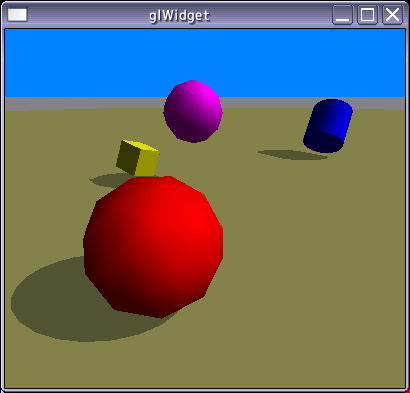Click the glWidget title bar text
The width and height of the screenshot is (410, 393).
(179, 16)
